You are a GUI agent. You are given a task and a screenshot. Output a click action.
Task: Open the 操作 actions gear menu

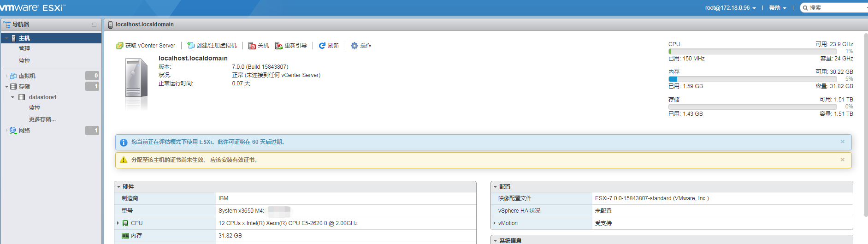361,46
